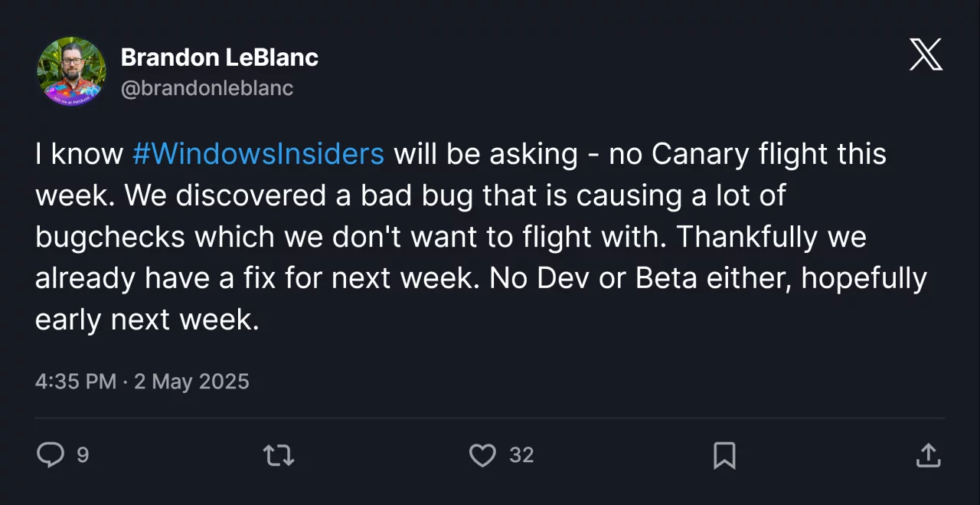Bookmark this post

(x=724, y=455)
